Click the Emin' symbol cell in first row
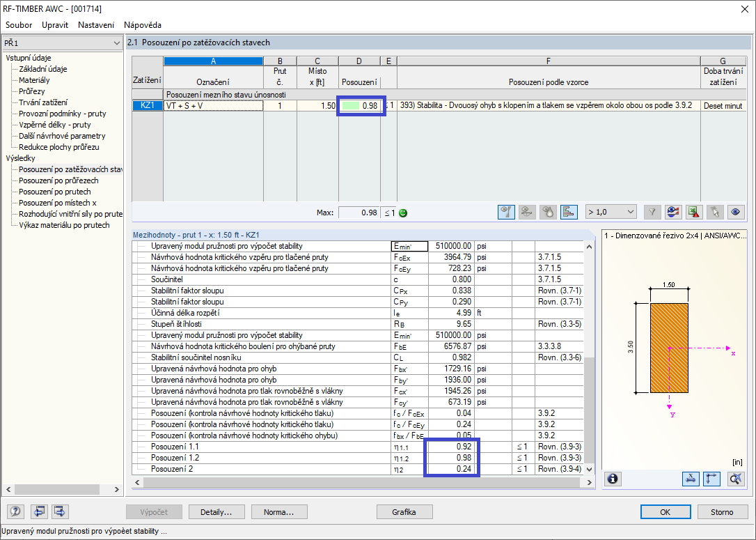The width and height of the screenshot is (756, 540). tap(409, 246)
